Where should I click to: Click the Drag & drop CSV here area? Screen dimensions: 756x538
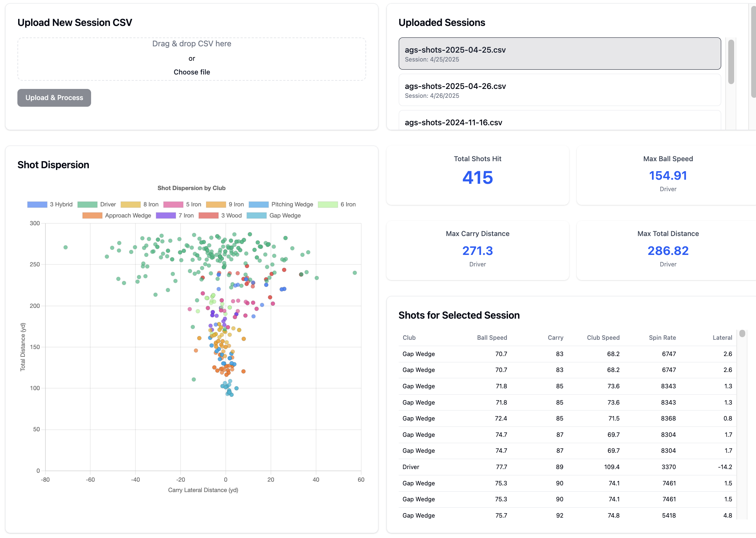point(192,59)
